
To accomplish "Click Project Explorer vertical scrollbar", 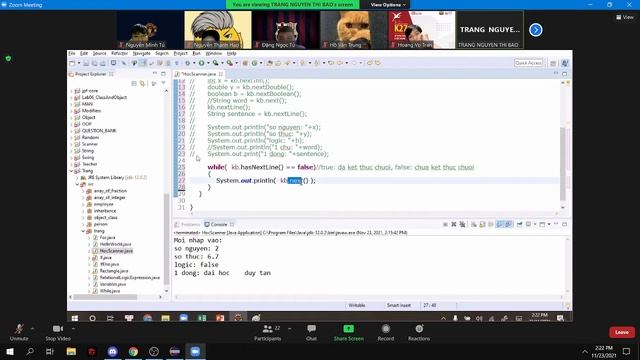I will click(166, 239).
